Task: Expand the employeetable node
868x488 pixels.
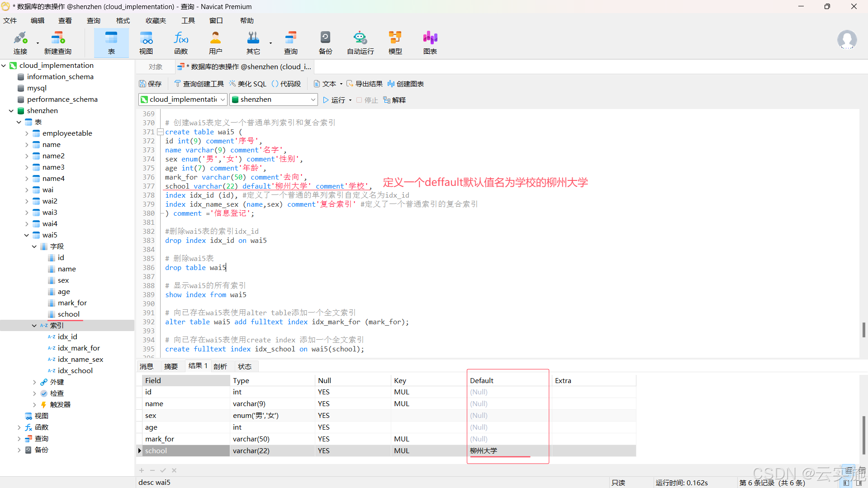Action: click(x=27, y=133)
